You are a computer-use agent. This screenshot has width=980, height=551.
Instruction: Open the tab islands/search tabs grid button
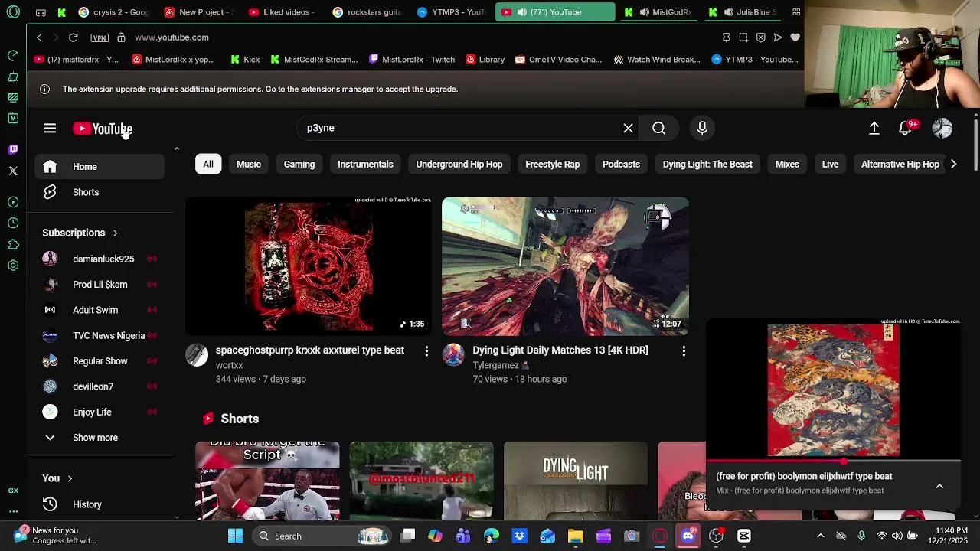[796, 12]
